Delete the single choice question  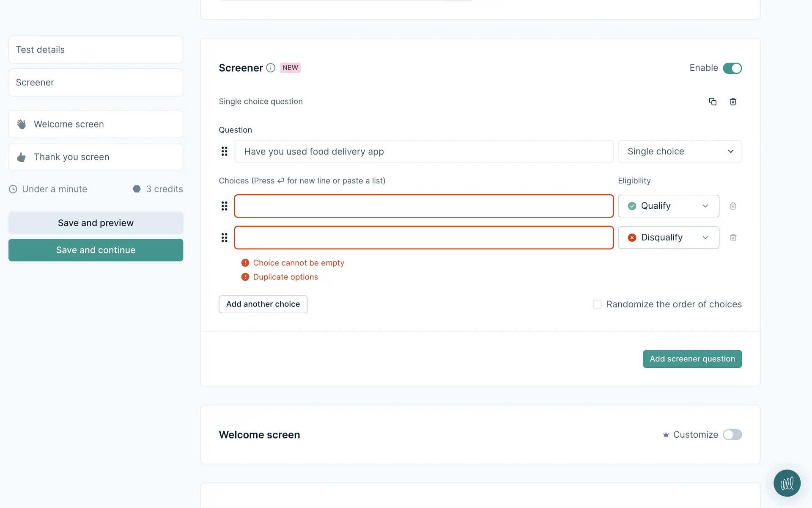coord(733,102)
